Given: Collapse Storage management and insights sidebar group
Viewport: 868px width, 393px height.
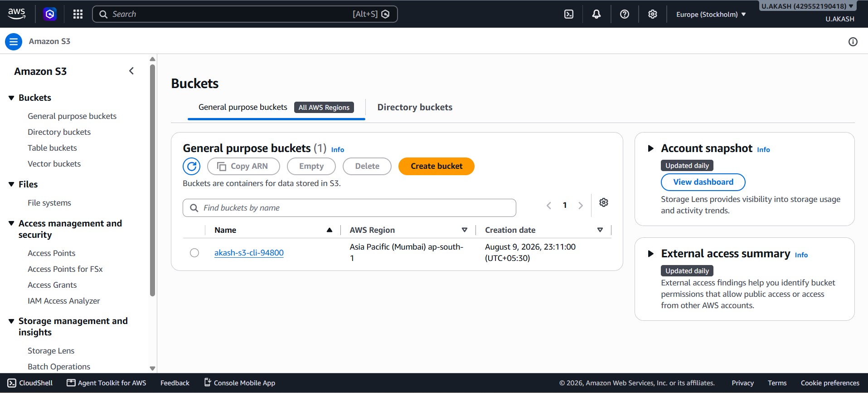Looking at the screenshot, I should tap(11, 321).
